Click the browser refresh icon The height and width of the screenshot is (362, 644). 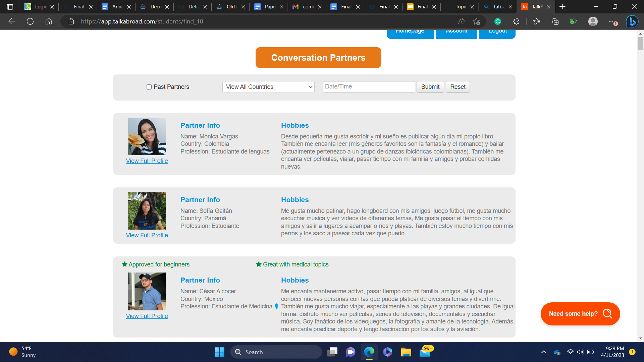30,21
